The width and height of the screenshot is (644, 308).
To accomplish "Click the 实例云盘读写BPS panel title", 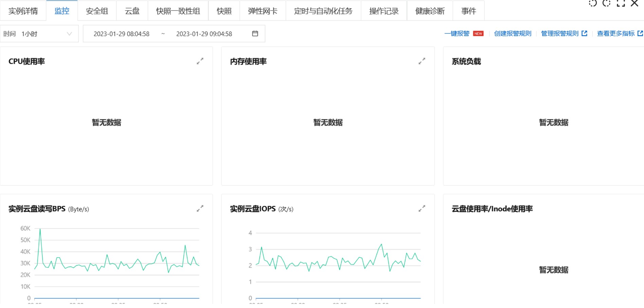I will coord(37,209).
